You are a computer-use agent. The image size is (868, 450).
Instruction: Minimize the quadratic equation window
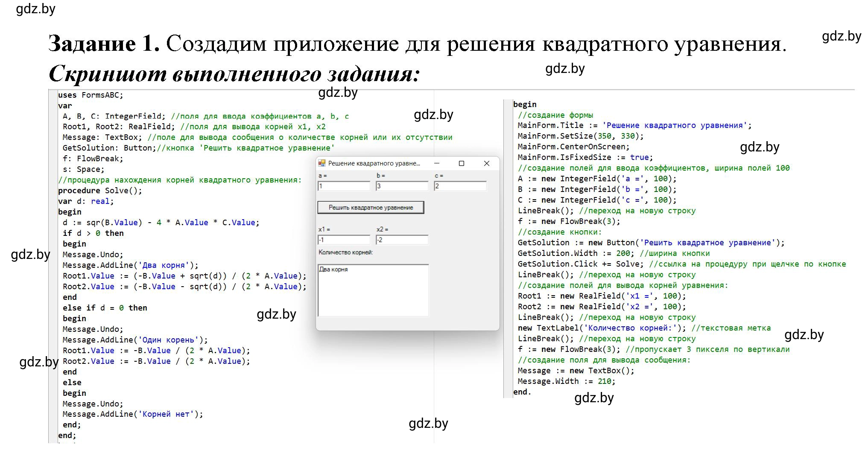click(x=436, y=163)
